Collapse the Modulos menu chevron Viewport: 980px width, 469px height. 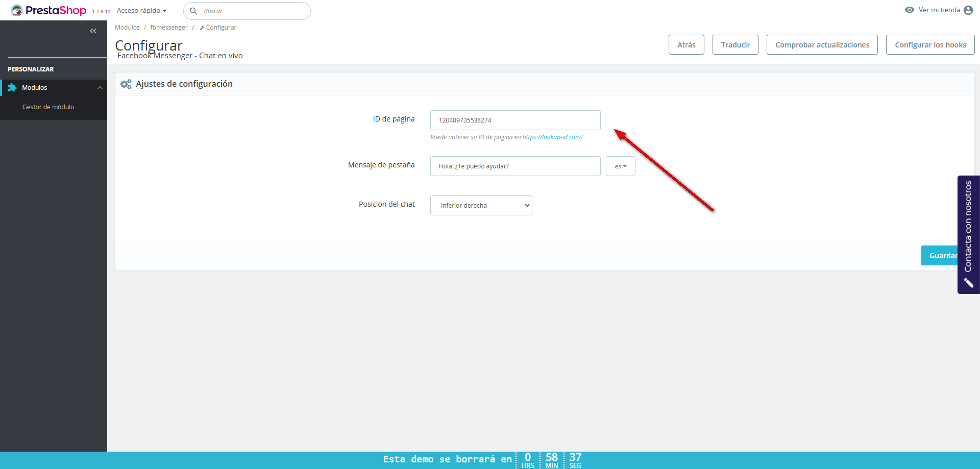100,88
